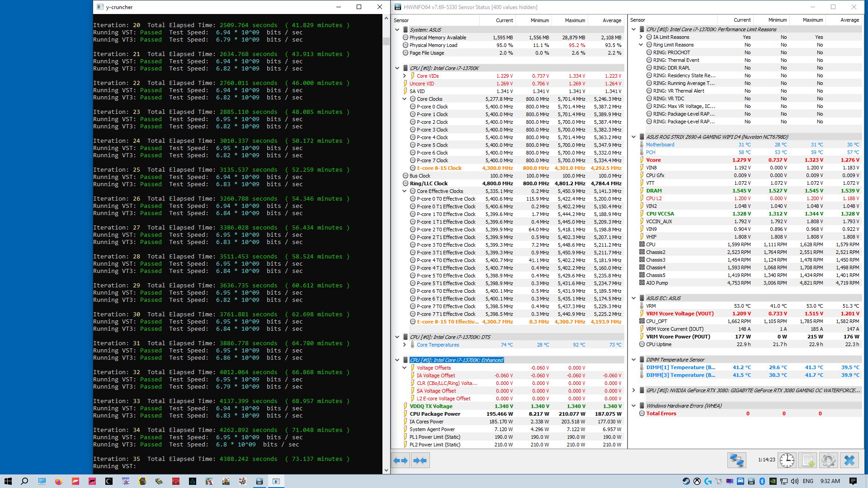This screenshot has height=488, width=868.
Task: Click the Average column header in right panel
Action: point(849,20)
